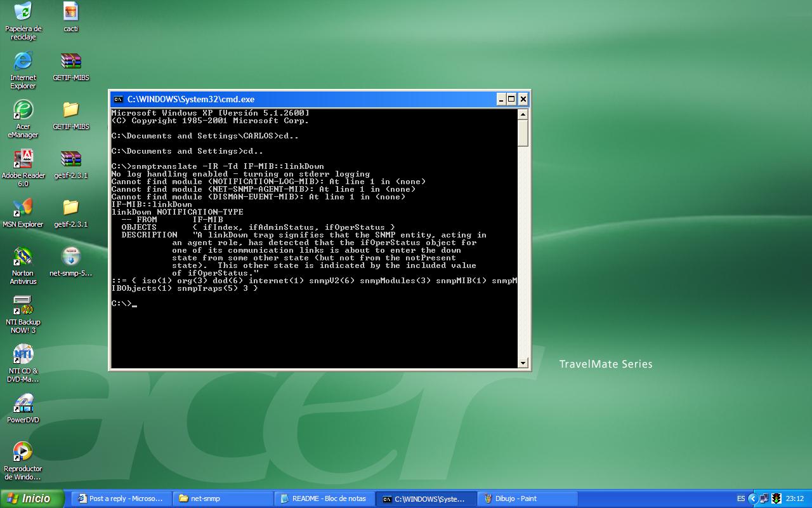Select the NTI CD & DVD-Maker shortcut
The image size is (812, 508).
23,363
